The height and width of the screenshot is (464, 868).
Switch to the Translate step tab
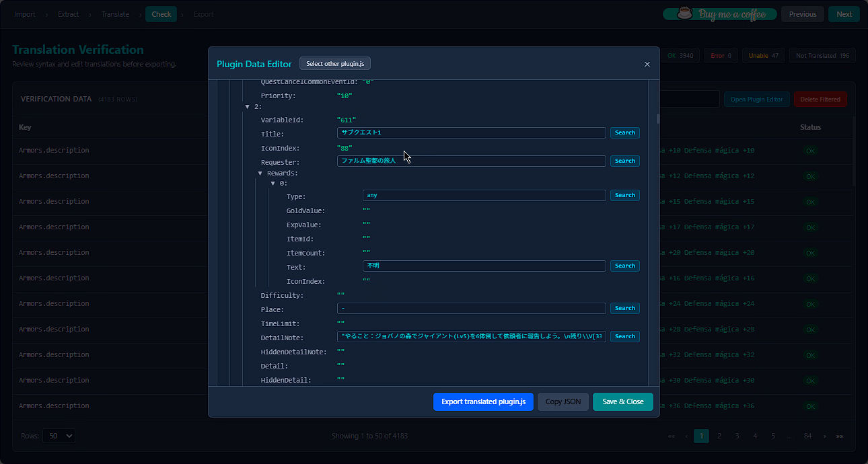[115, 14]
